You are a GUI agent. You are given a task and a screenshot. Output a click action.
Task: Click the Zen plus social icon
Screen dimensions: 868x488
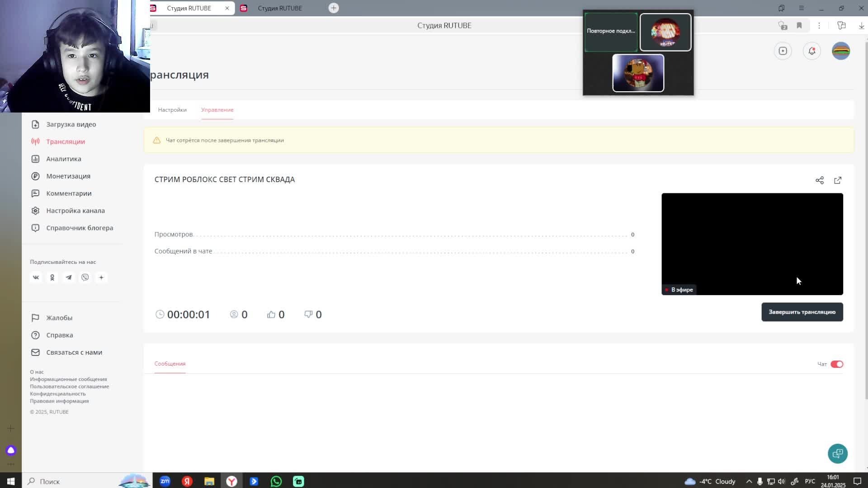(x=101, y=277)
